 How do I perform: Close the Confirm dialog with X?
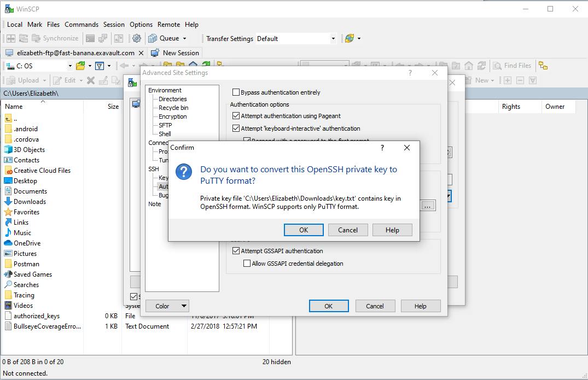click(407, 148)
